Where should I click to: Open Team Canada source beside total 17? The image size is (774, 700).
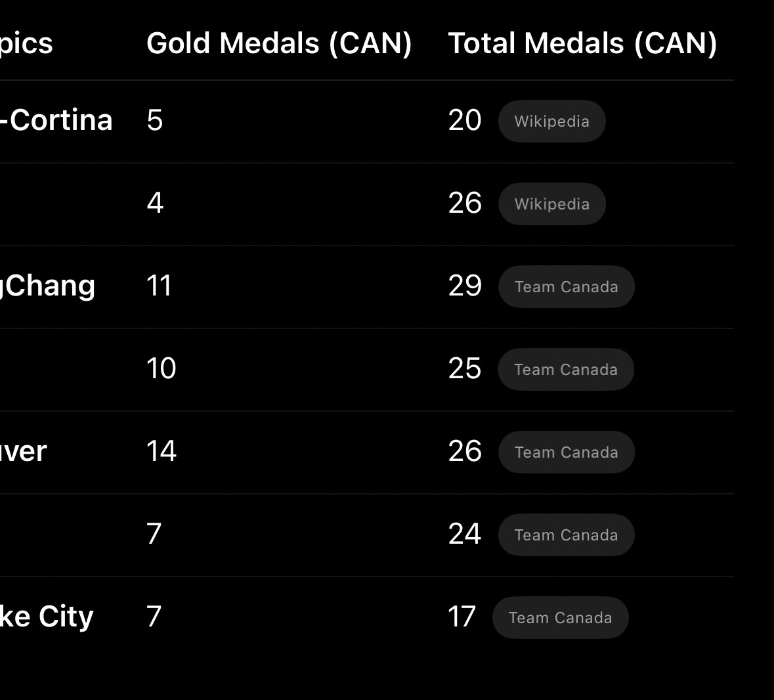tap(560, 618)
